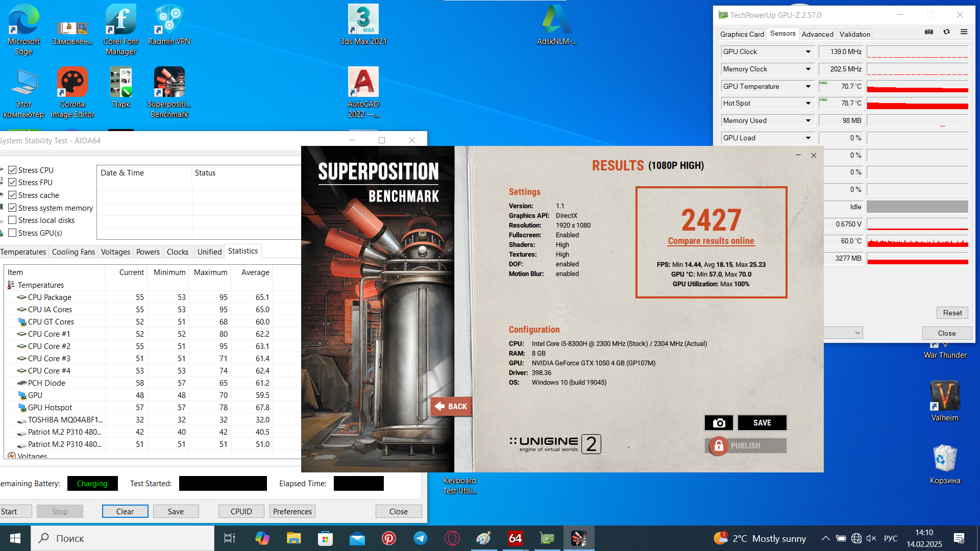Viewport: 980px width, 551px height.
Task: Open GPU-Z hamburger menu icon
Action: pos(964,32)
